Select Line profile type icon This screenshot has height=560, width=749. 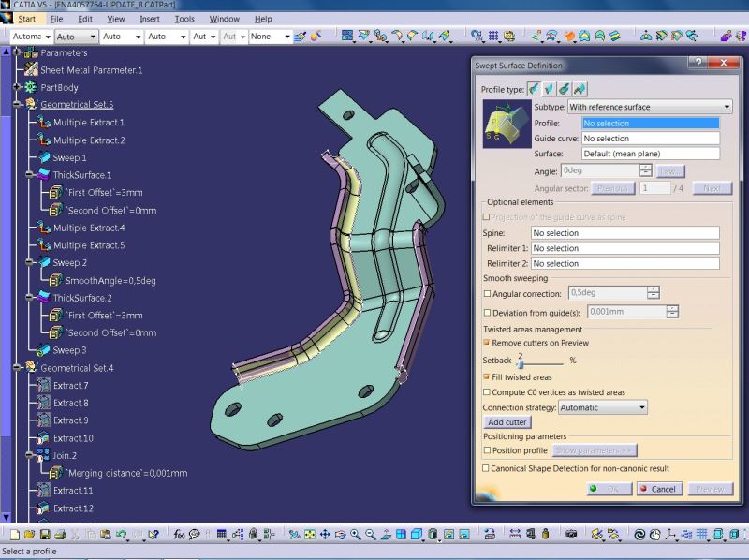click(550, 88)
